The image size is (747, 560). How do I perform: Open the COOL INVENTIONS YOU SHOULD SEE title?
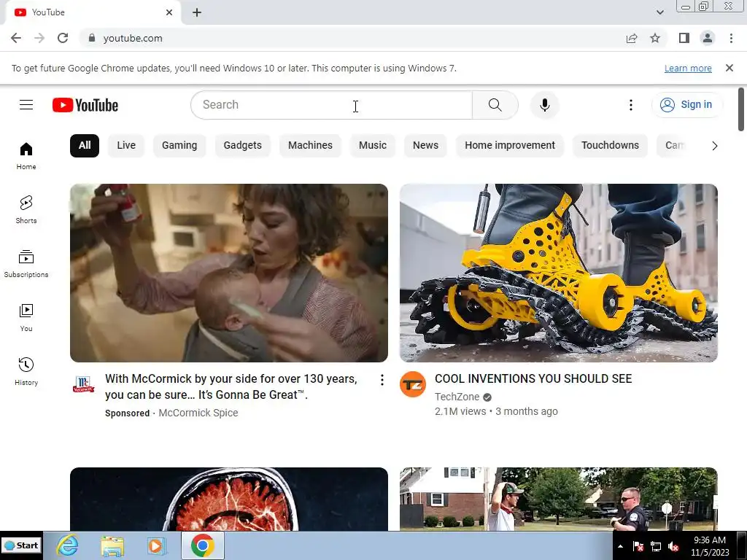coord(533,379)
